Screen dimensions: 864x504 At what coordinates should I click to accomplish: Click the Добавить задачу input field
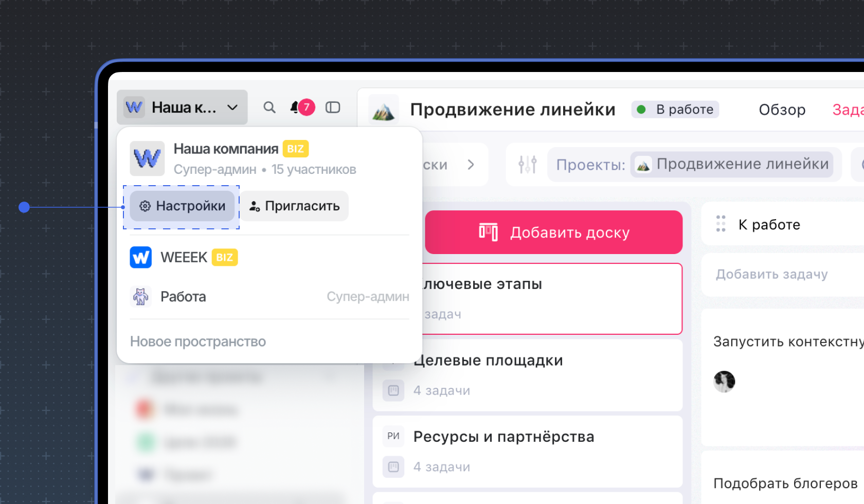771,274
